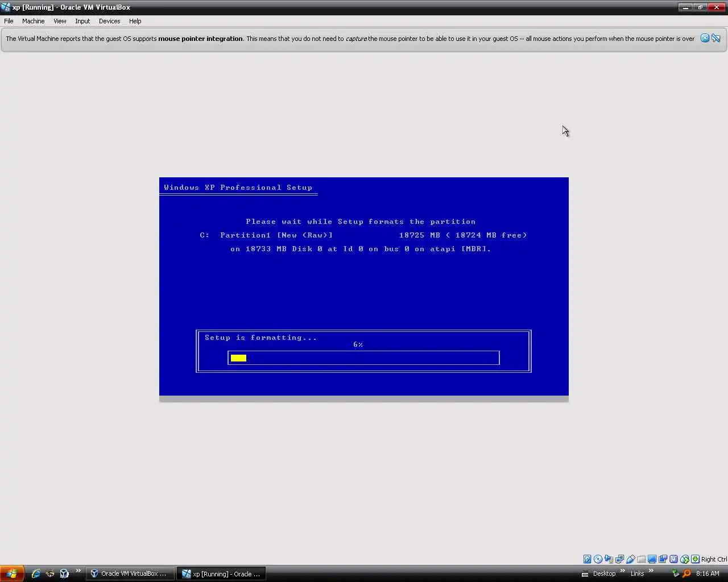This screenshot has height=582, width=728.
Task: Click the keyboard icon beside Desktop toolbar
Action: pos(585,573)
